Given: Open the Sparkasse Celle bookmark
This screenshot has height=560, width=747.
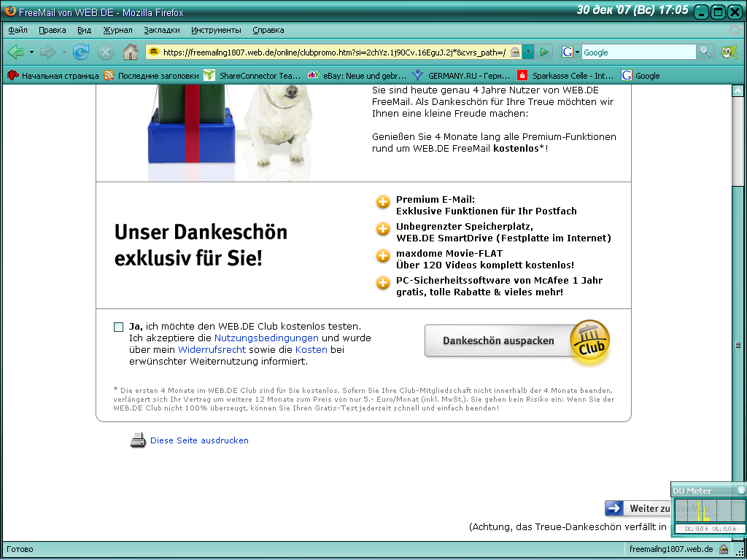Looking at the screenshot, I should tap(565, 76).
